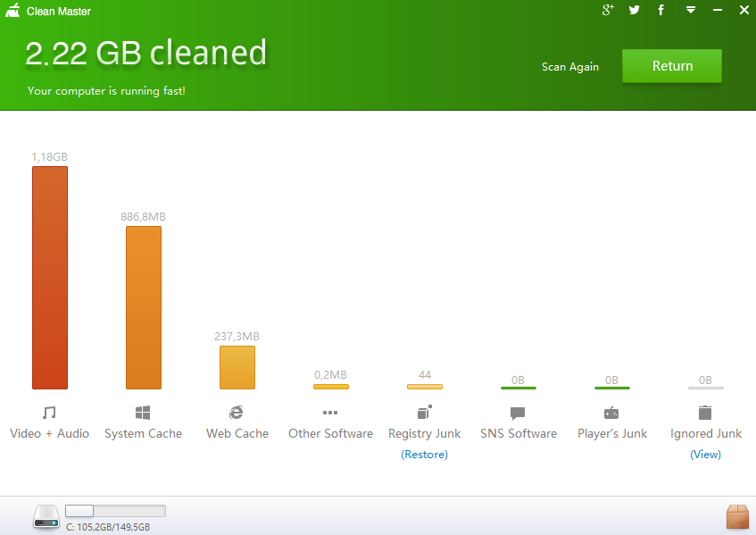Click the Web Cache browser icon
Viewport: 756px width, 535px height.
click(237, 413)
